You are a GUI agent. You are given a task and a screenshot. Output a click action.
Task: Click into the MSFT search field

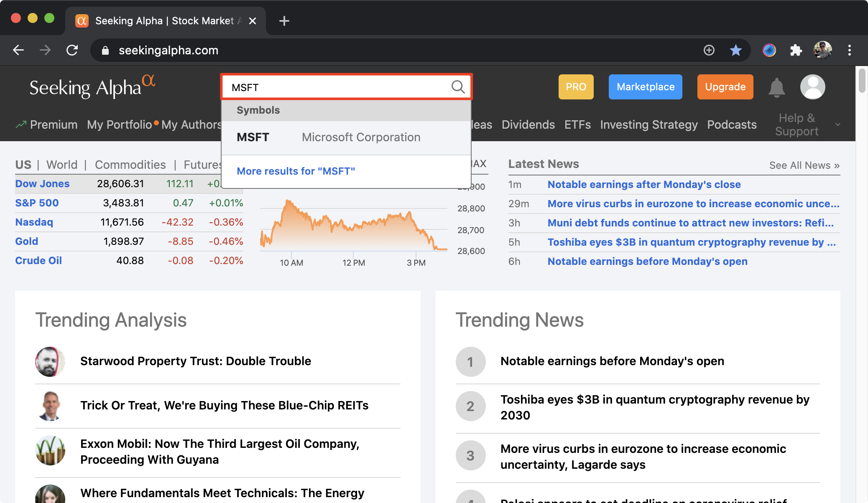coord(334,87)
